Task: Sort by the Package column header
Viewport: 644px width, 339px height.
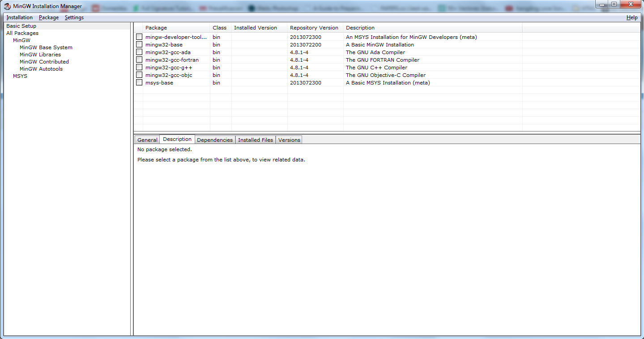Action: 176,28
